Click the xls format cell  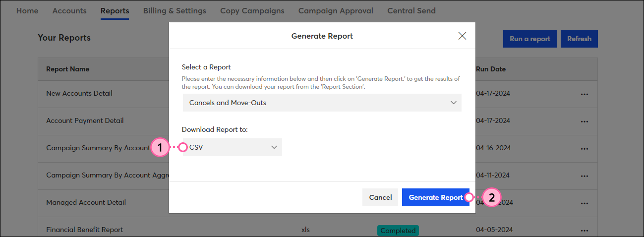click(x=305, y=230)
